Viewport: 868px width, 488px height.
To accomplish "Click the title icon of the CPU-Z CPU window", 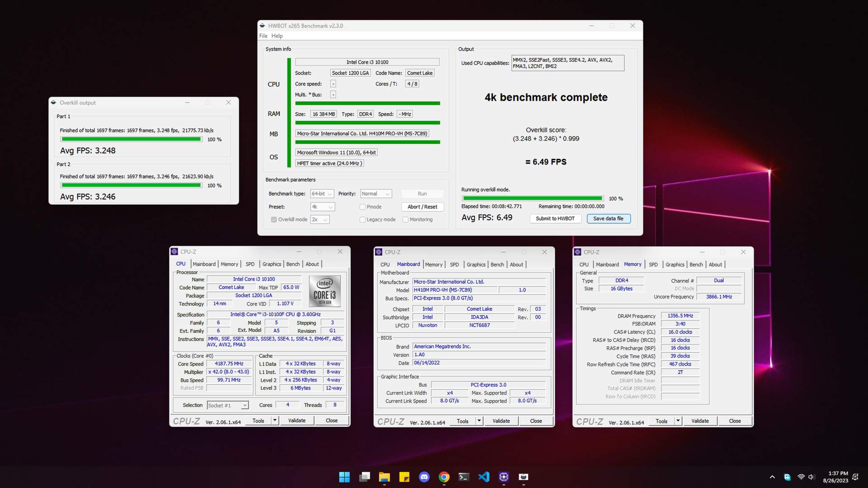I will pos(175,252).
